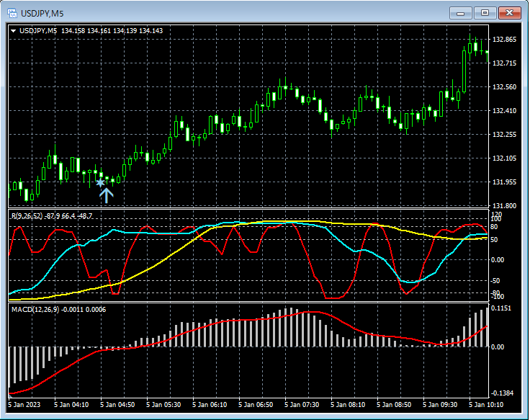This screenshot has height=420, width=530.
Task: Click the 132.865 price scale label
Action: click(x=503, y=40)
